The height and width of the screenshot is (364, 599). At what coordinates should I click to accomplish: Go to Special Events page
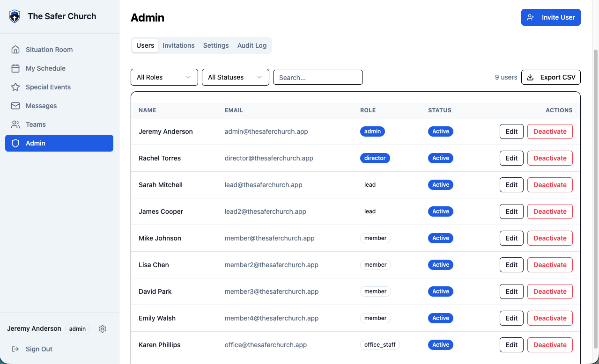click(59, 87)
